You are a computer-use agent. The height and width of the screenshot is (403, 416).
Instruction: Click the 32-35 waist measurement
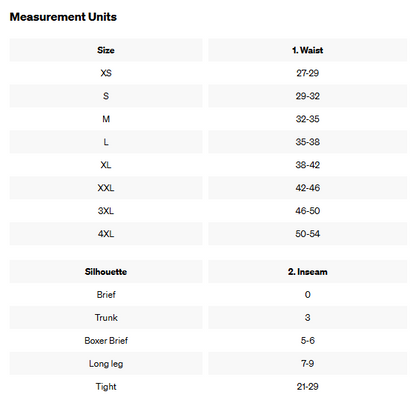click(308, 119)
